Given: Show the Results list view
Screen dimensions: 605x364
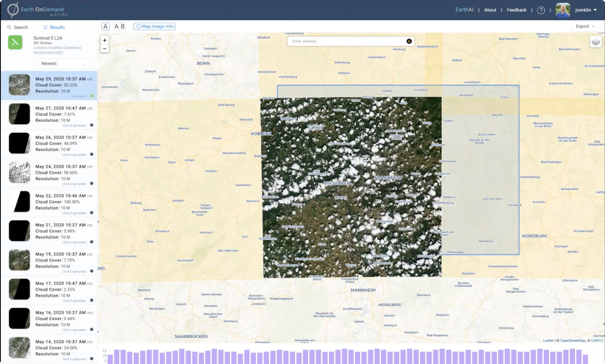Looking at the screenshot, I should 54,27.
